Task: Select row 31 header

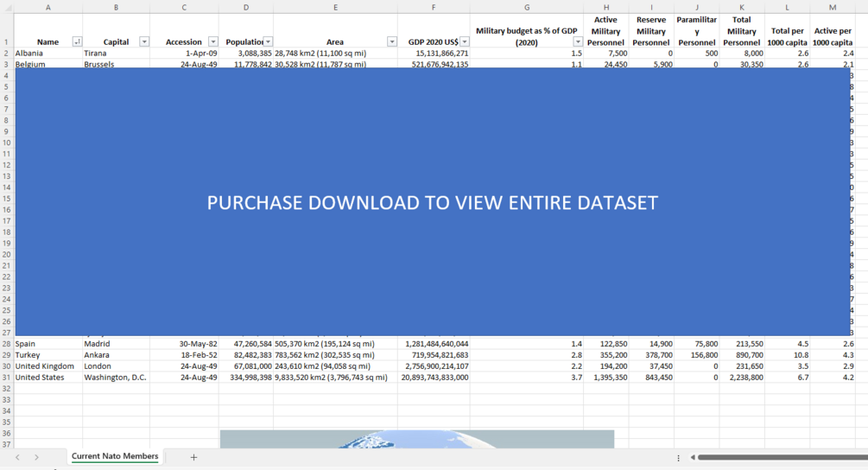Action: click(x=7, y=378)
